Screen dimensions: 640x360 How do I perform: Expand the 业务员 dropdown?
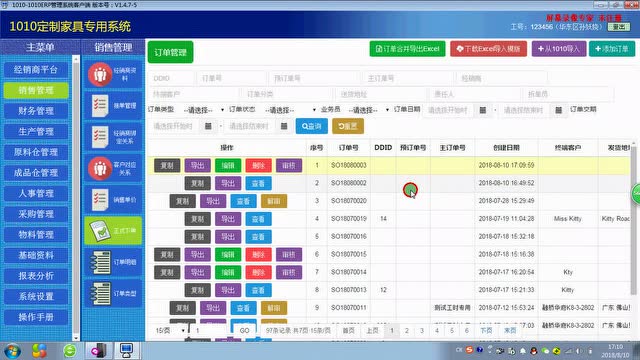(369, 110)
